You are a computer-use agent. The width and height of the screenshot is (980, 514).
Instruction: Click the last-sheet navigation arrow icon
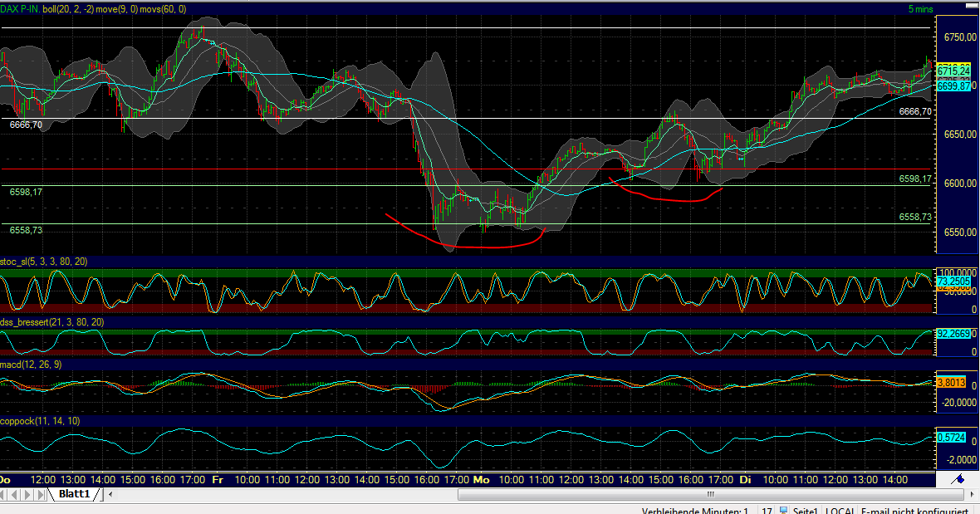point(42,494)
